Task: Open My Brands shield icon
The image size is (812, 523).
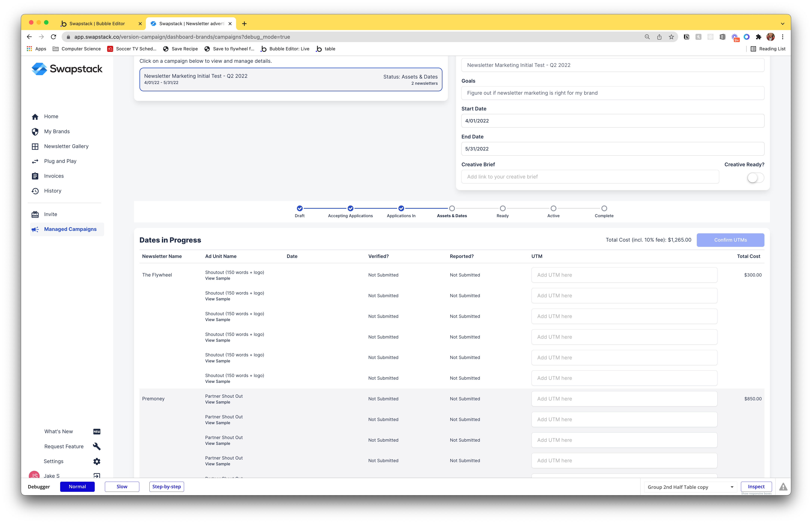Action: pyautogui.click(x=35, y=132)
